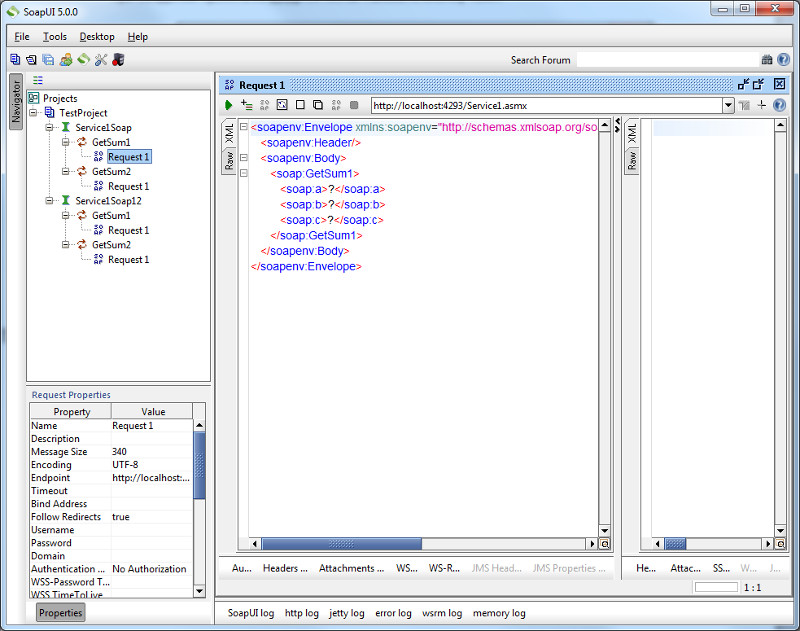
Task: Collapse the Service1Soap12 interface node
Action: click(49, 200)
